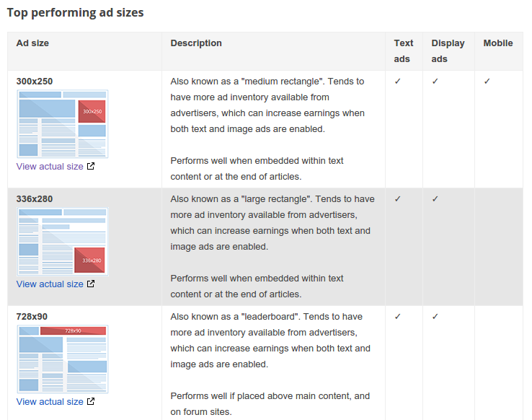
Task: Open the 300x250 medium rectangle layout thumbnail
Action: [x=63, y=123]
